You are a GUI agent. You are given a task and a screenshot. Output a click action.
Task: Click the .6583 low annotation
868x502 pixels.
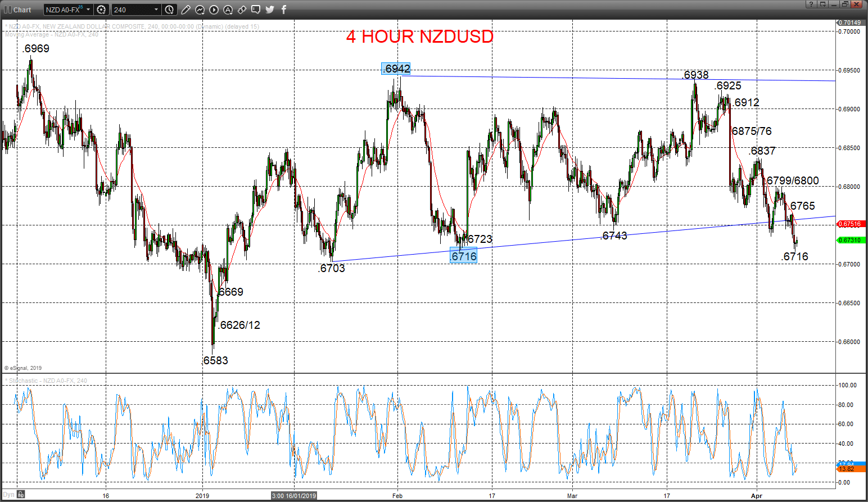tap(215, 360)
